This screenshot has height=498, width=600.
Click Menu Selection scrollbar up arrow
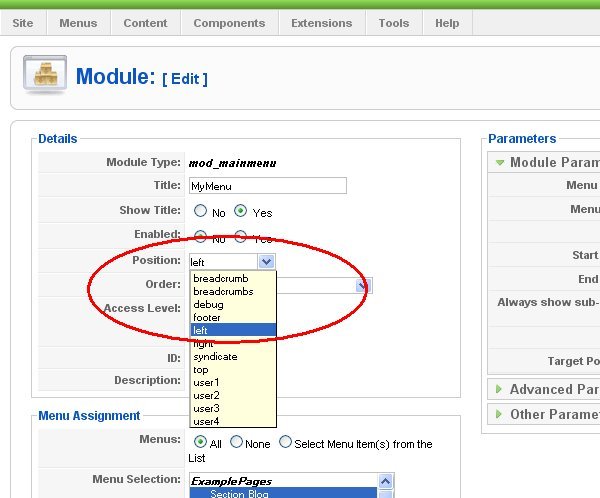(x=385, y=481)
